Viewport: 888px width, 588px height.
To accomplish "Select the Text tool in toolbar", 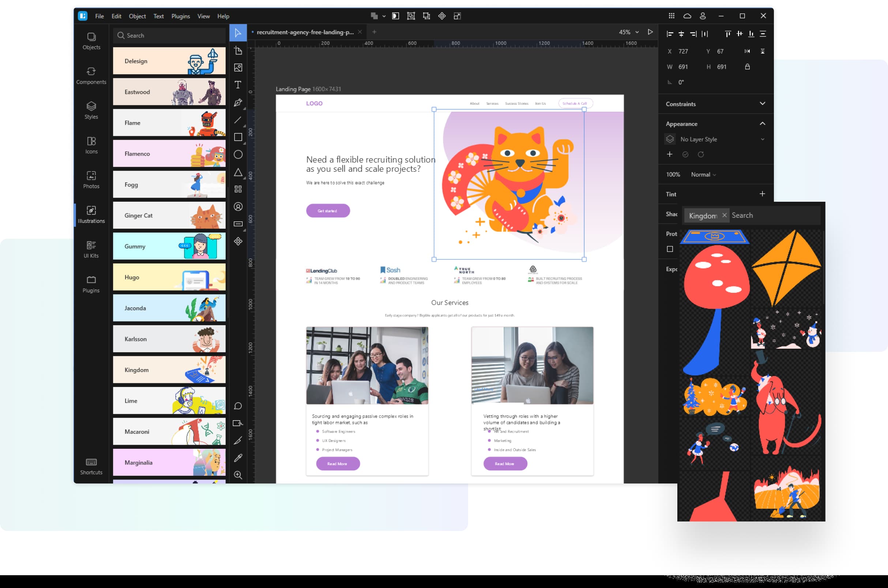I will coord(238,85).
